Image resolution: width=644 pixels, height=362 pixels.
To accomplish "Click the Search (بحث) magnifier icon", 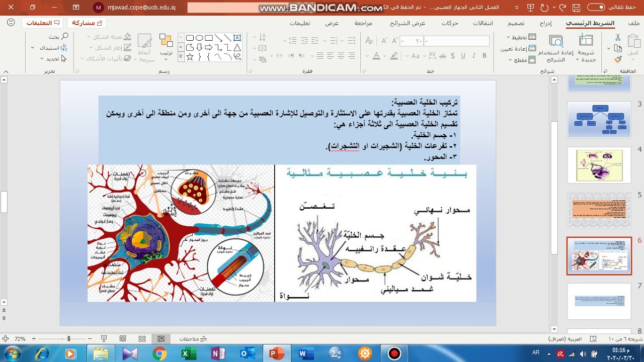I will pyautogui.click(x=65, y=37).
